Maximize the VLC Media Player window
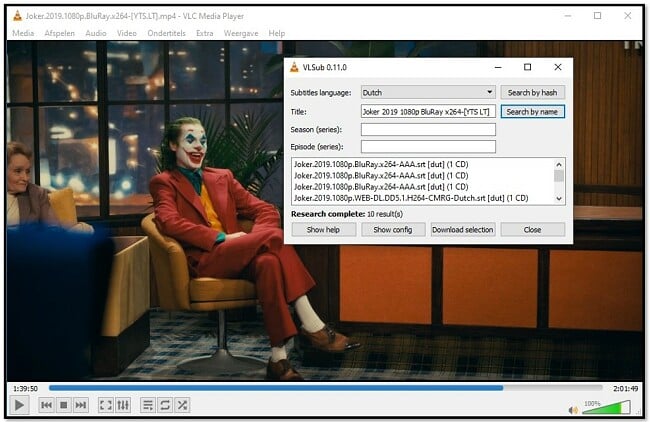Screen dimensions: 650x422 click(597, 16)
